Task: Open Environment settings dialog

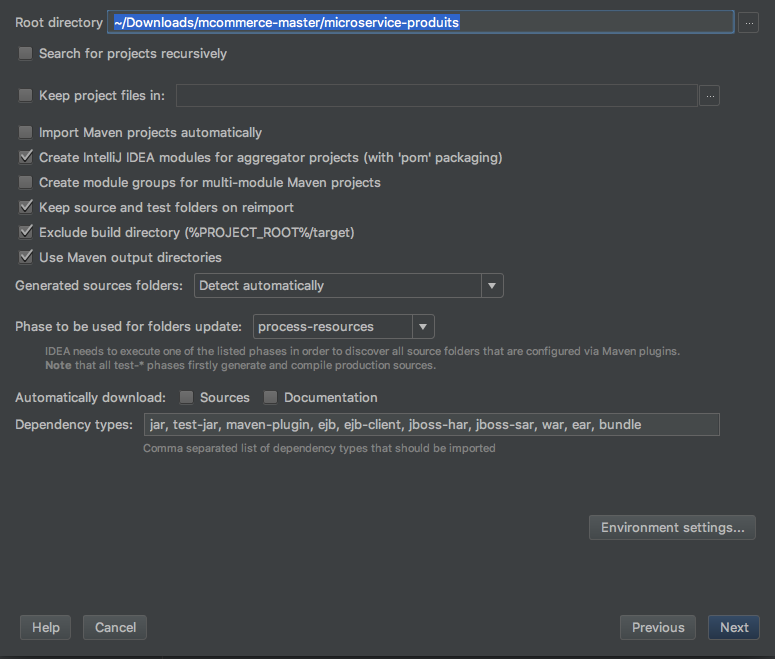Action: click(x=672, y=528)
